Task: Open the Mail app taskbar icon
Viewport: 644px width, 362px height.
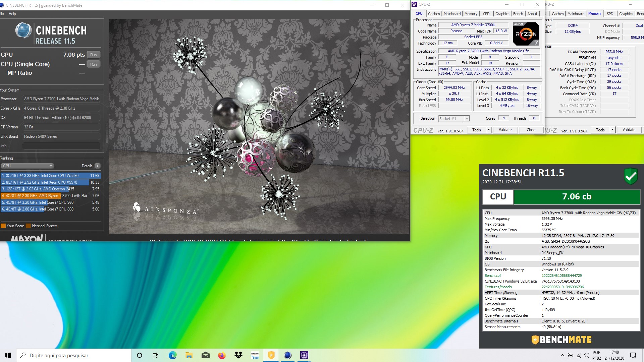Action: (205, 355)
